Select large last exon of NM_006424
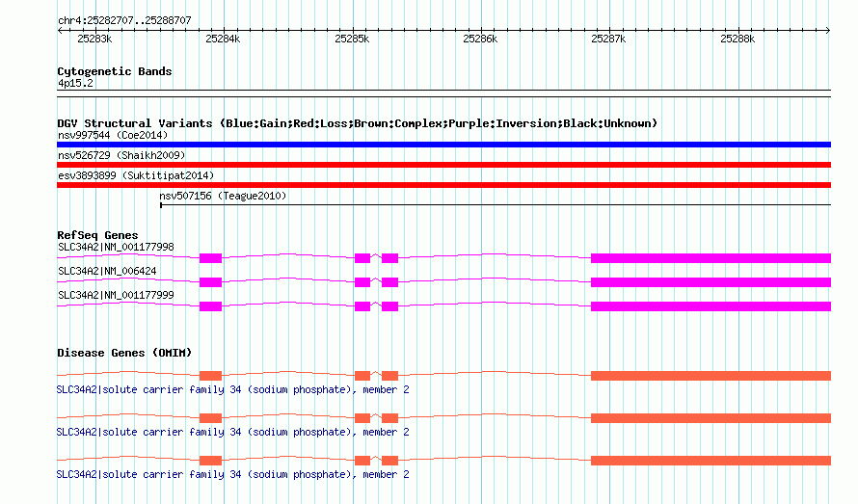 711,282
